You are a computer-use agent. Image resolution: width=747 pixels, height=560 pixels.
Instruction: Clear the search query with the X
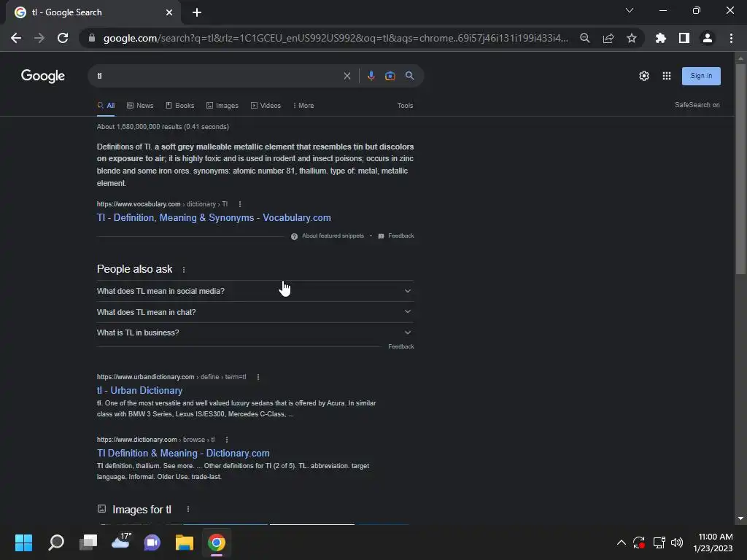click(x=347, y=76)
